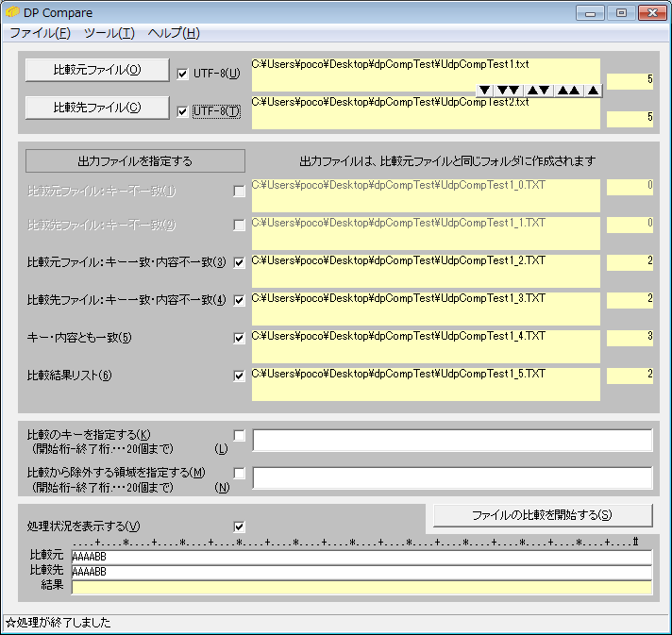Click the comparison key range input field
672x635 pixels.
click(452, 441)
